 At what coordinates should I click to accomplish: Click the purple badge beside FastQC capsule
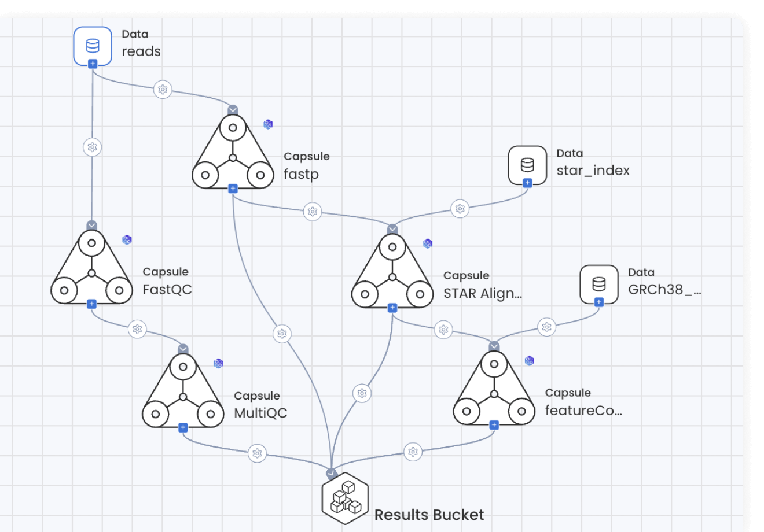click(x=127, y=239)
